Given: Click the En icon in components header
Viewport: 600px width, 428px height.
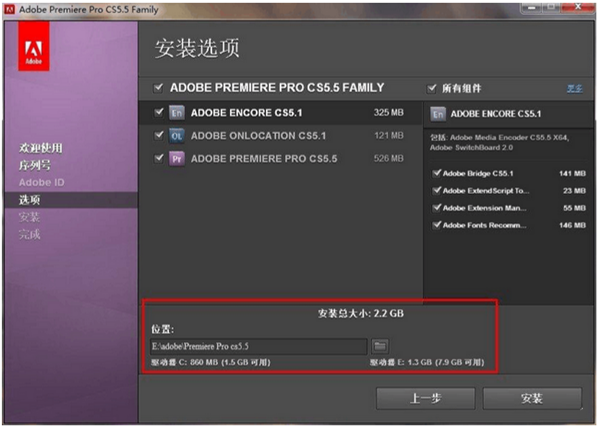Looking at the screenshot, I should coord(438,114).
